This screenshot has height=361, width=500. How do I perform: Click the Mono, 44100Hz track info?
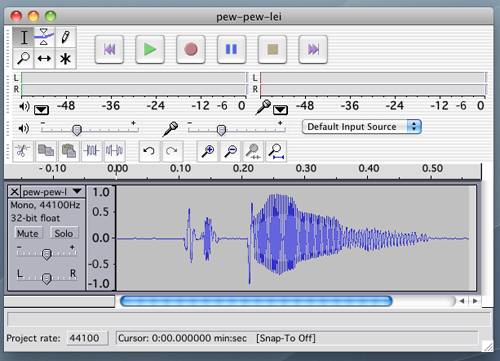pos(45,205)
